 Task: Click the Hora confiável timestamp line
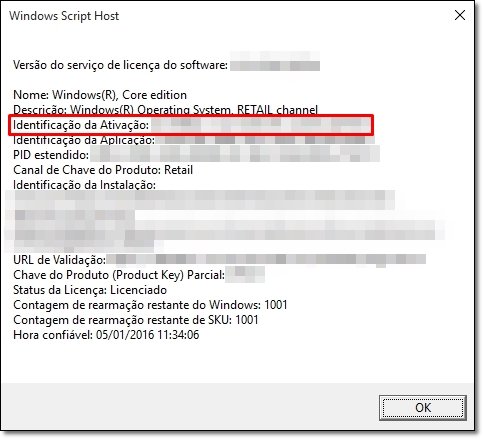tap(106, 335)
